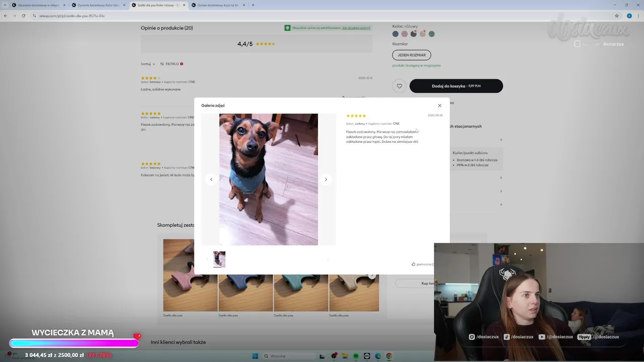
Task: Close the Galeria zdjęć photo gallery dialog
Action: point(439,106)
